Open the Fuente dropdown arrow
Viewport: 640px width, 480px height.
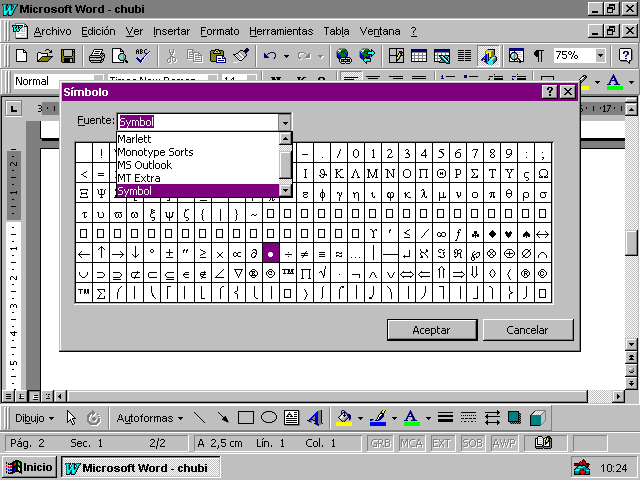[284, 122]
